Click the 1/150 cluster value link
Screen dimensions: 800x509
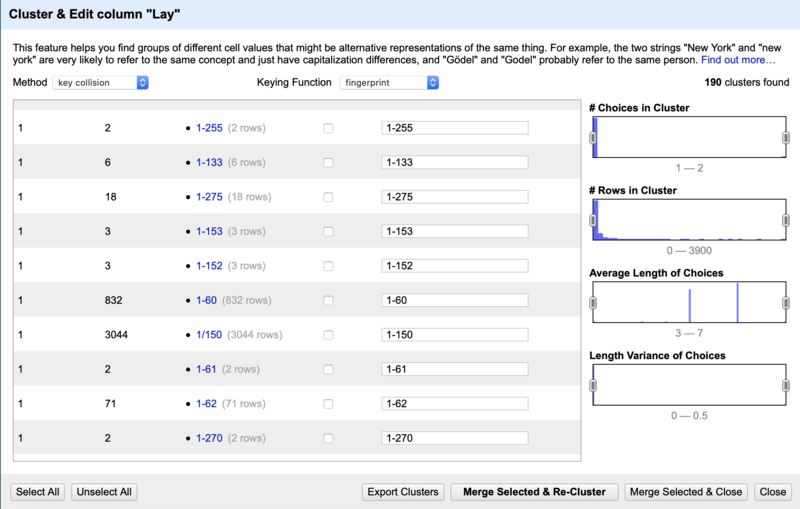point(209,335)
